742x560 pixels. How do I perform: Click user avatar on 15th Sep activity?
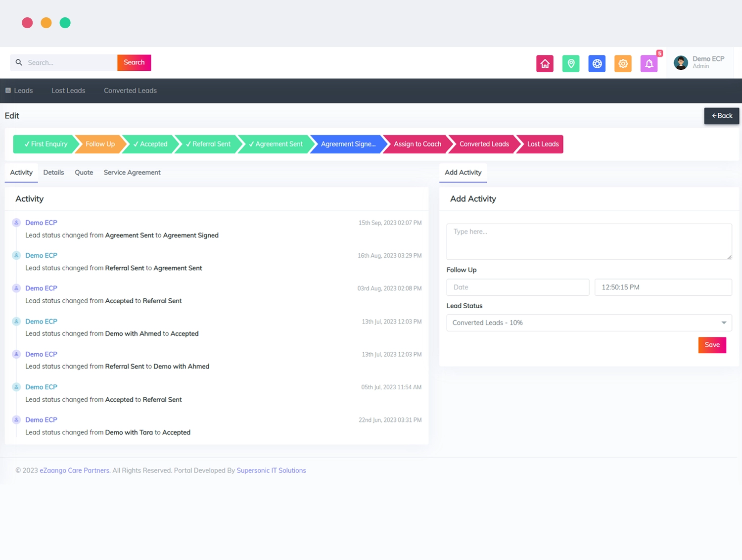tap(16, 223)
